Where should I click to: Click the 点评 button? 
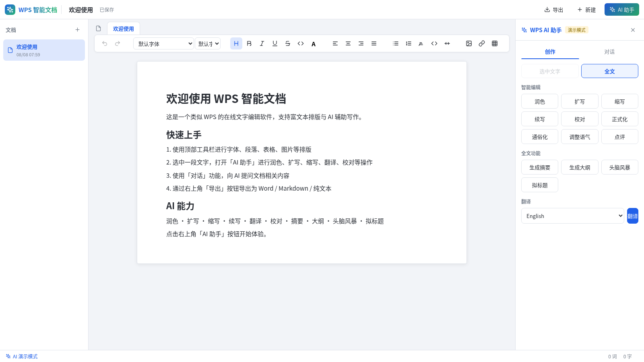click(620, 137)
